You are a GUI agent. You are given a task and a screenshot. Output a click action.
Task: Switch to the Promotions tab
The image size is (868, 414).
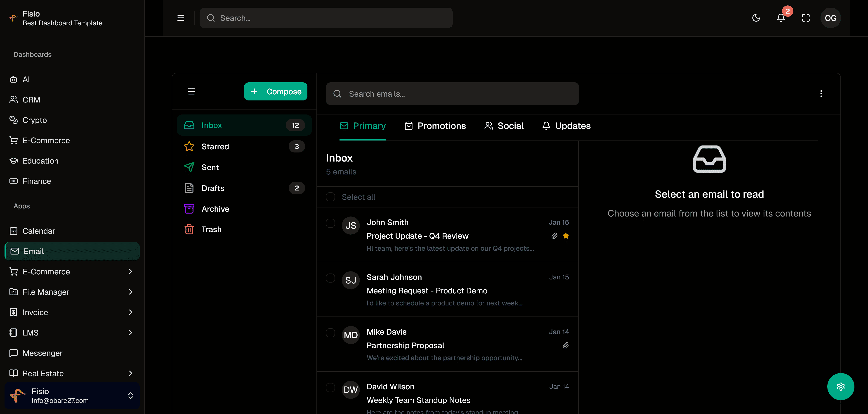(435, 126)
